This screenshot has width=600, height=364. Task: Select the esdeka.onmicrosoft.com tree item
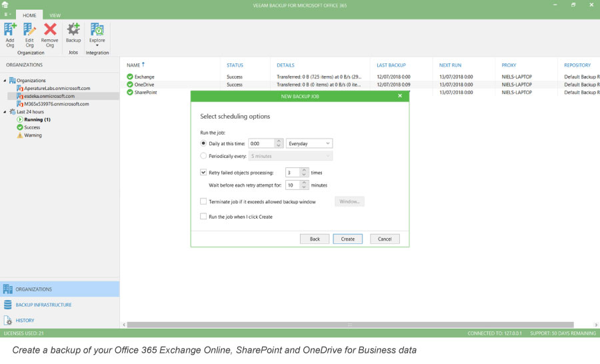pyautogui.click(x=63, y=96)
